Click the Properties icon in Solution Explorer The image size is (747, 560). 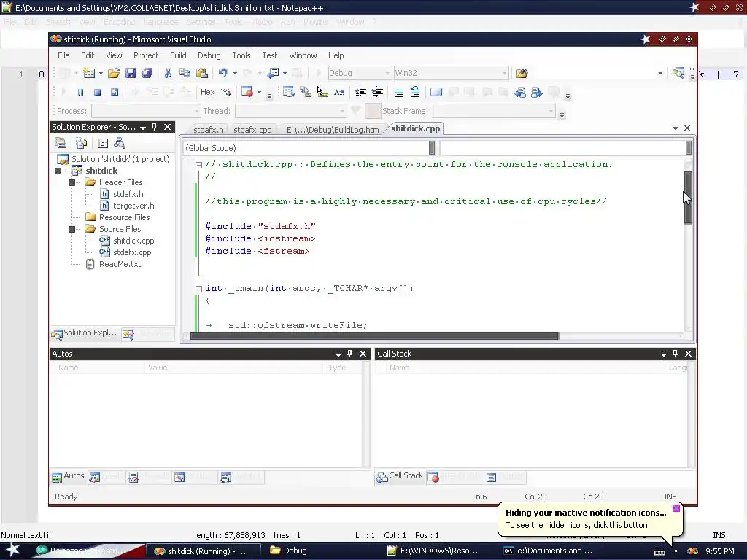pyautogui.click(x=61, y=143)
